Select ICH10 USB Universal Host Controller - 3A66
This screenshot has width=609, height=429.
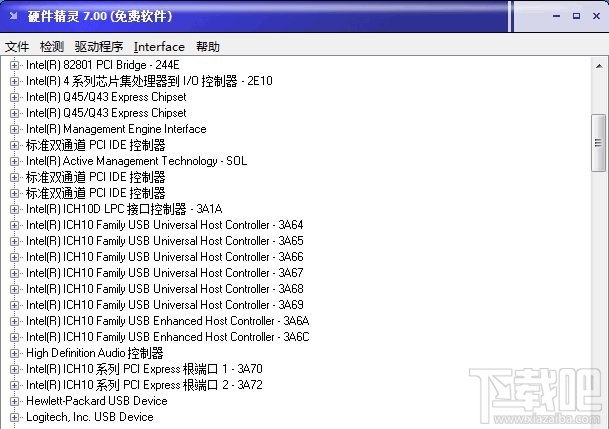pos(165,257)
